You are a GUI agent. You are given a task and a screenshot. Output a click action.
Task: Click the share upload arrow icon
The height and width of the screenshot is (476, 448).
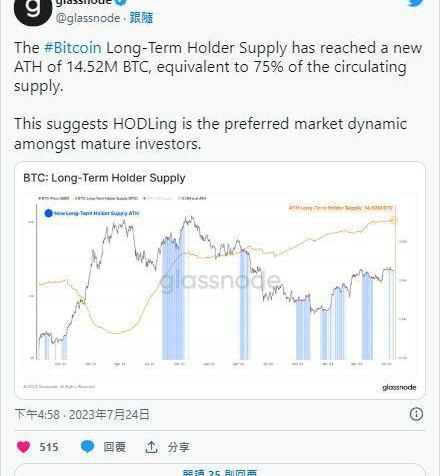pyautogui.click(x=151, y=447)
